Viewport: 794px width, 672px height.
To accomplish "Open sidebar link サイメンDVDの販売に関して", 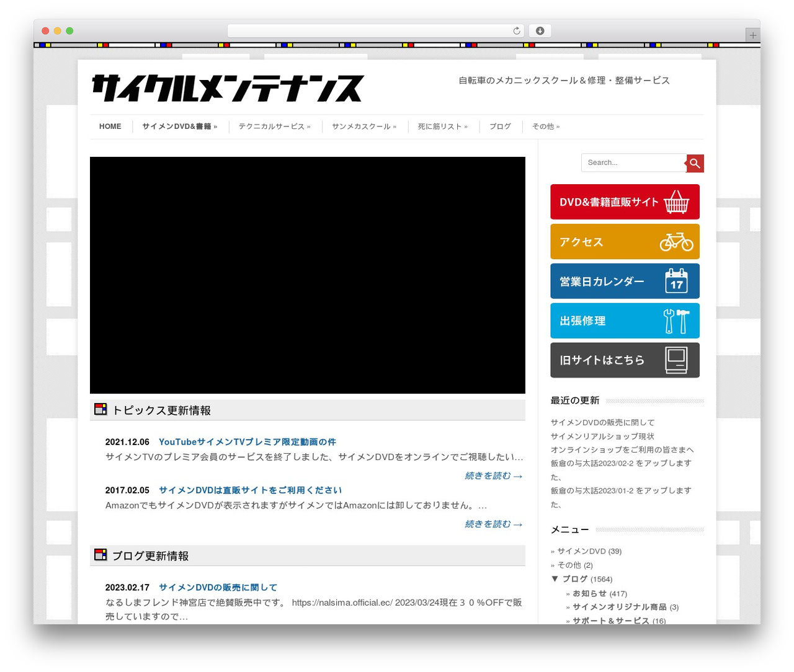I will pyautogui.click(x=602, y=423).
